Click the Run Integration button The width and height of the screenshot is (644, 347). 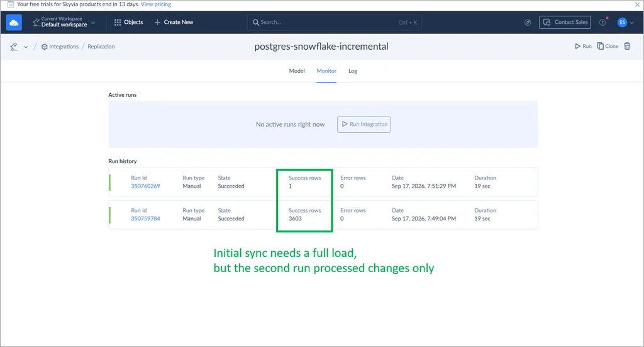click(364, 124)
